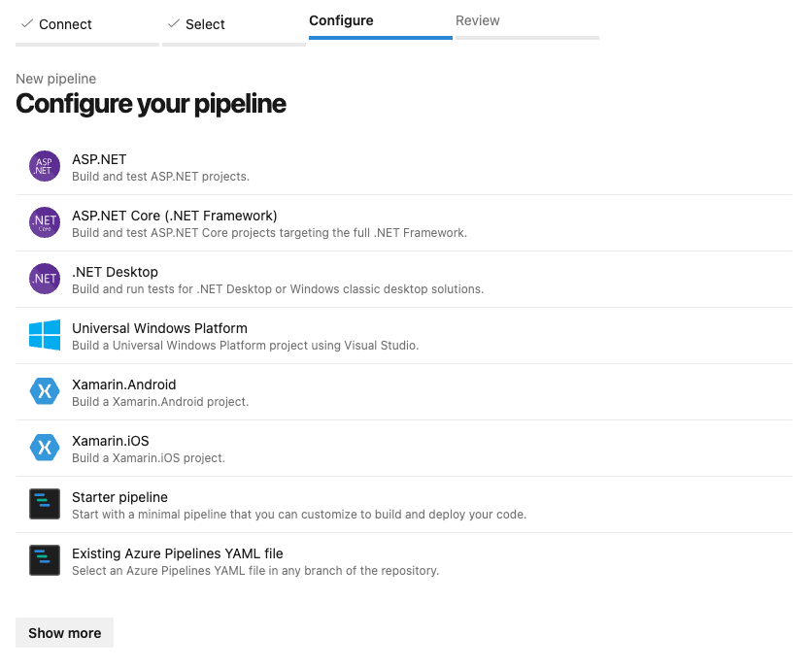The width and height of the screenshot is (812, 669).
Task: Click the checkmark next to Select
Action: pos(174,23)
